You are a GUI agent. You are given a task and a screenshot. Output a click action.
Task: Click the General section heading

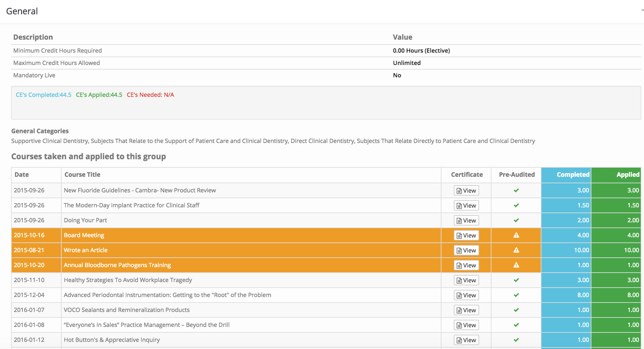[x=22, y=11]
